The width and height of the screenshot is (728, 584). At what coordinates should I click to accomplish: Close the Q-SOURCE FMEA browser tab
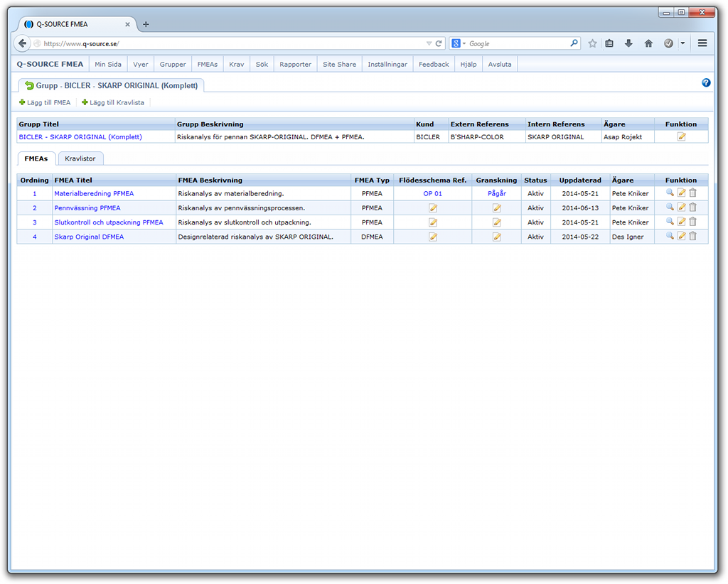point(127,24)
